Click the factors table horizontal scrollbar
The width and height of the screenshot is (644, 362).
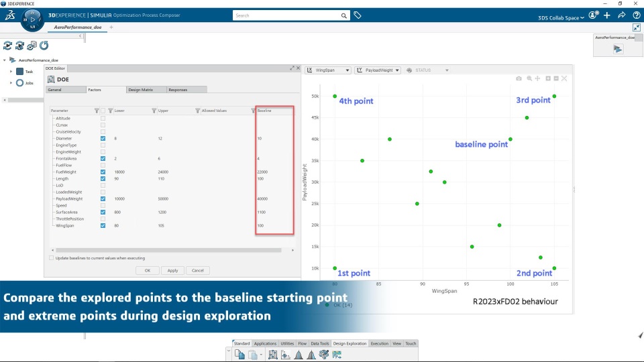click(168, 250)
